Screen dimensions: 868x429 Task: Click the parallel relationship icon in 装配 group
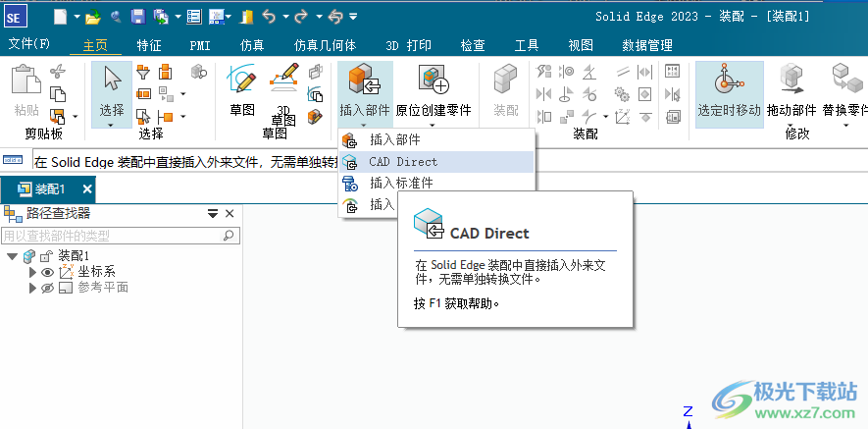coord(623,72)
